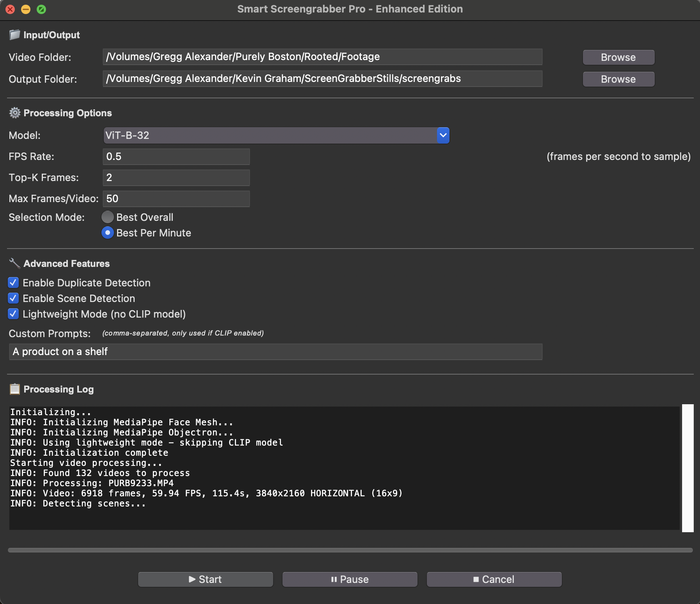Disable Enable Duplicate Detection
The height and width of the screenshot is (604, 700).
[x=13, y=282]
